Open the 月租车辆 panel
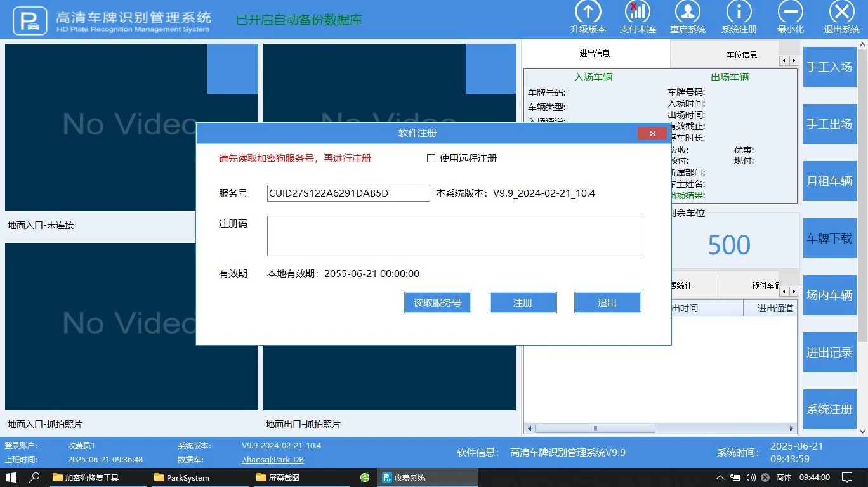Screen dimensions: 868x487 tap(829, 181)
